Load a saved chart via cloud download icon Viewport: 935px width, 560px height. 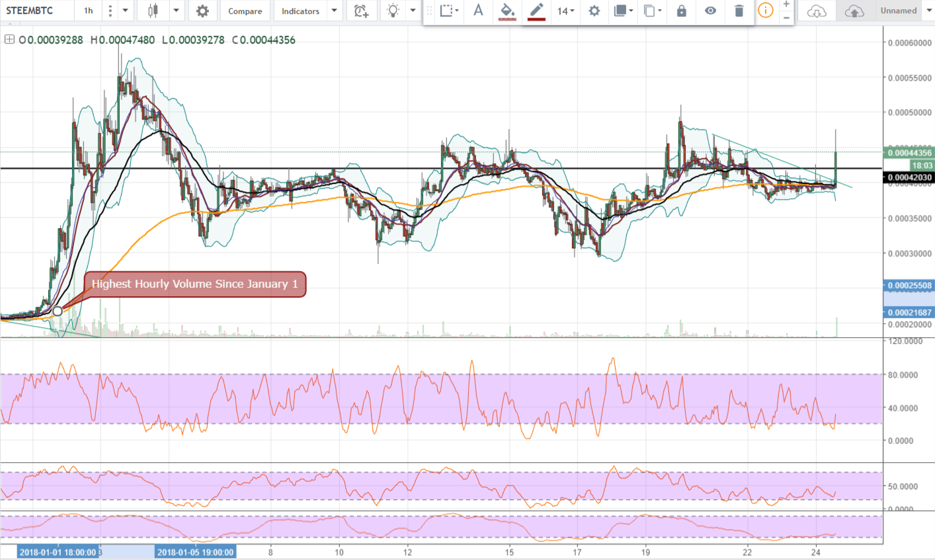(816, 11)
